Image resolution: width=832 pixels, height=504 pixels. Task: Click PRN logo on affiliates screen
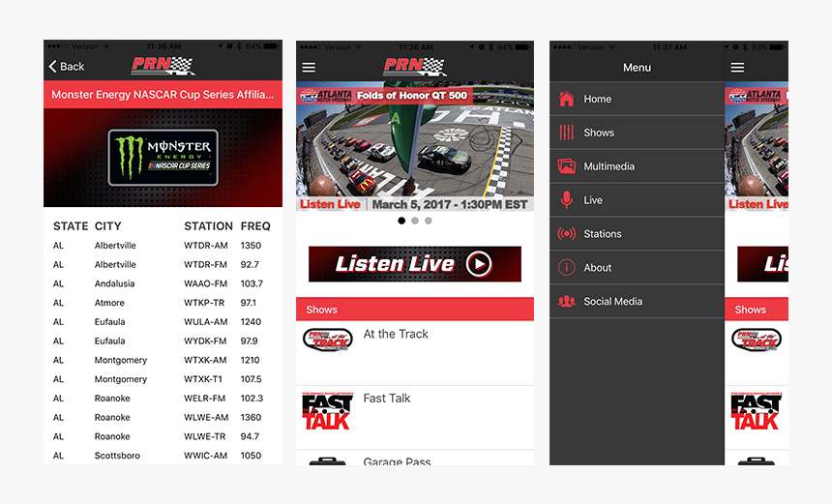pyautogui.click(x=163, y=66)
